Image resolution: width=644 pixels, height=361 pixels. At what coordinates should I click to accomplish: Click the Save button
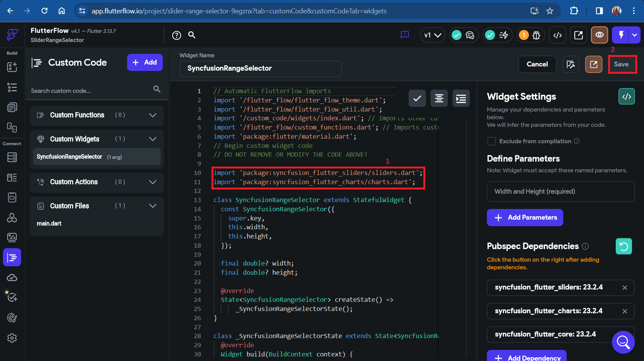click(x=621, y=64)
